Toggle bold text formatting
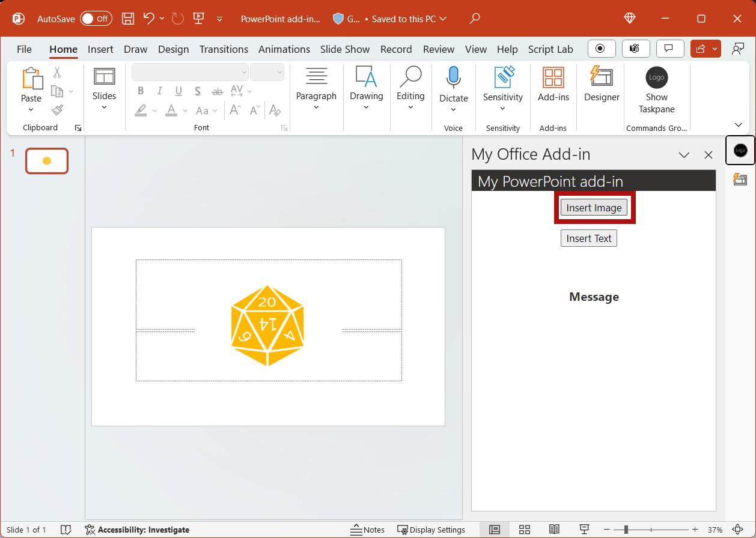Image resolution: width=756 pixels, height=538 pixels. [140, 91]
